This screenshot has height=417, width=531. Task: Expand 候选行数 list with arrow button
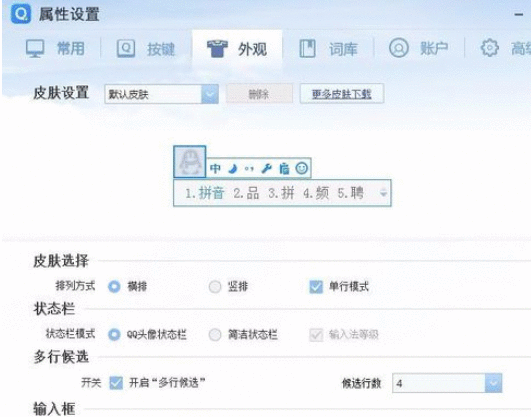[x=493, y=383]
